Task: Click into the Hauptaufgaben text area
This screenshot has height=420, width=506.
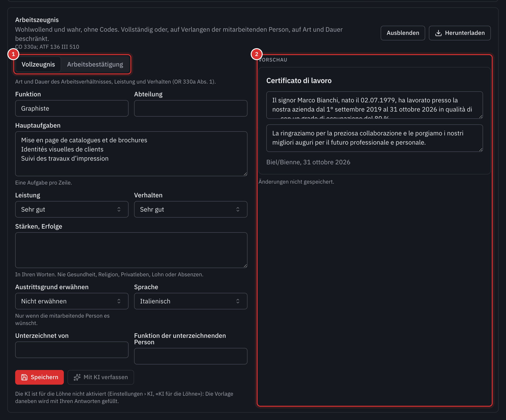Action: click(131, 154)
